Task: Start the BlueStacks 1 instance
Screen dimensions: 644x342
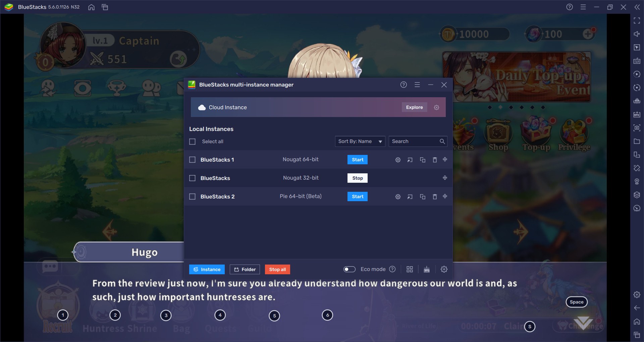Action: click(x=358, y=160)
